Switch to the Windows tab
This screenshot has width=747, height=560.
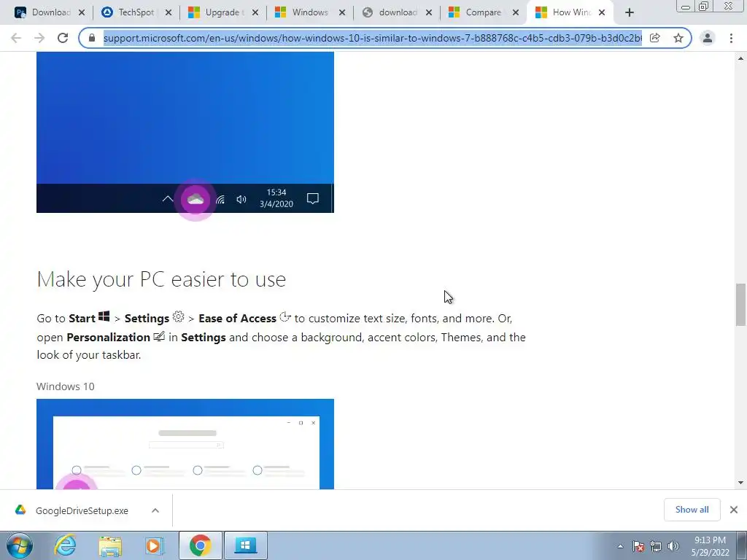(302, 12)
